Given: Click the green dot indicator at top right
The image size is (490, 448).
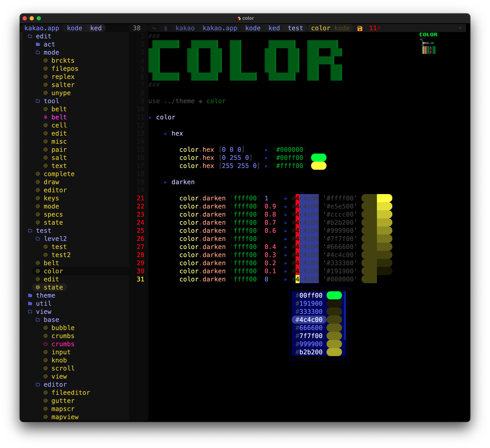Looking at the screenshot, I should (x=460, y=28).
